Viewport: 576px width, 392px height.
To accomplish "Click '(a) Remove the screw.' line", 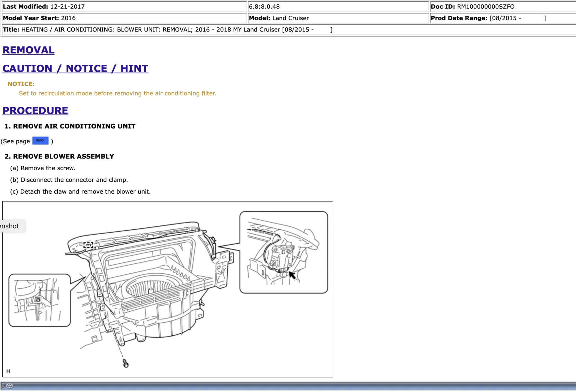I will click(x=43, y=168).
